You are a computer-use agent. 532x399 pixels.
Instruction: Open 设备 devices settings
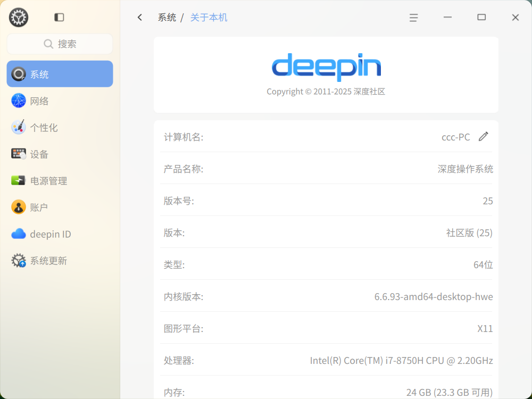tap(60, 154)
